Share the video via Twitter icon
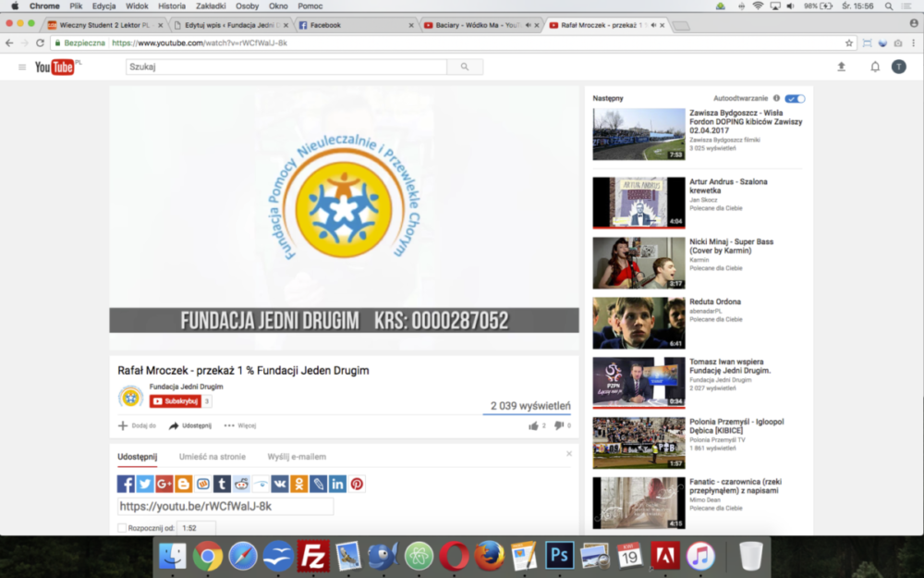The height and width of the screenshot is (578, 924). [x=145, y=485]
